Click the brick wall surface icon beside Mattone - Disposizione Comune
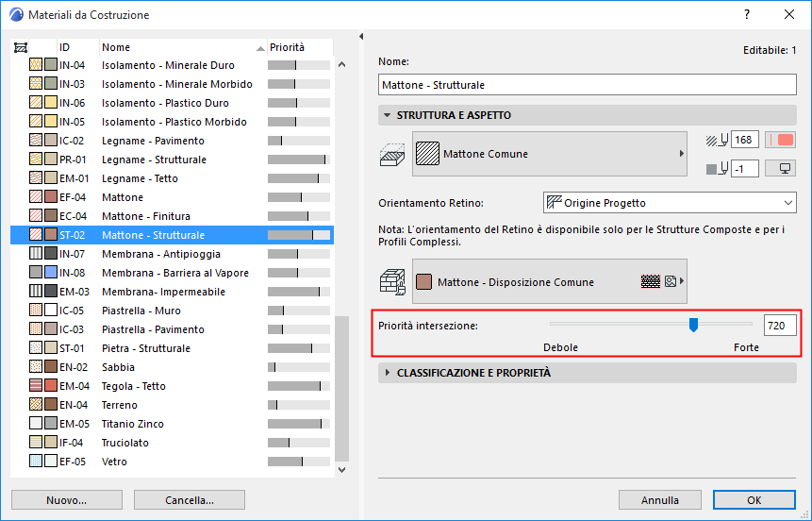 [x=392, y=282]
